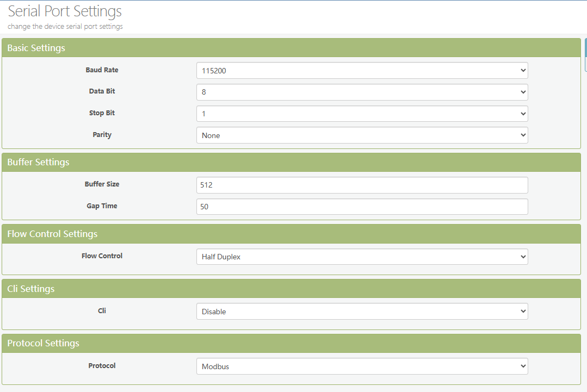Expand the Cli dropdown set to Disable
This screenshot has height=392, width=587.
pyautogui.click(x=362, y=312)
